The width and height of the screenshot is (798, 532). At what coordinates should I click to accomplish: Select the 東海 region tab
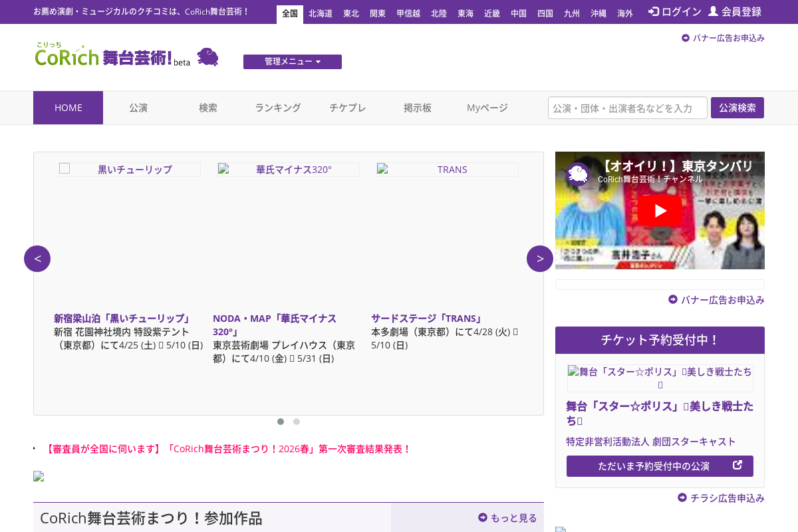465,14
